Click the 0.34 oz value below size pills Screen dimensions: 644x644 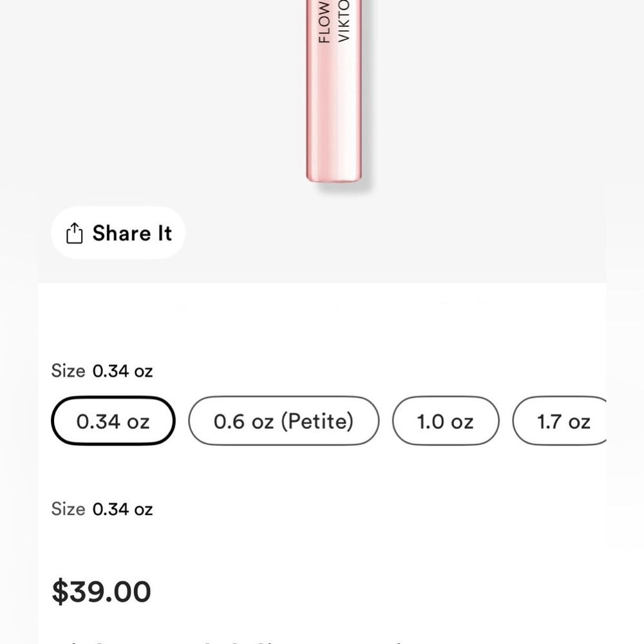(122, 509)
